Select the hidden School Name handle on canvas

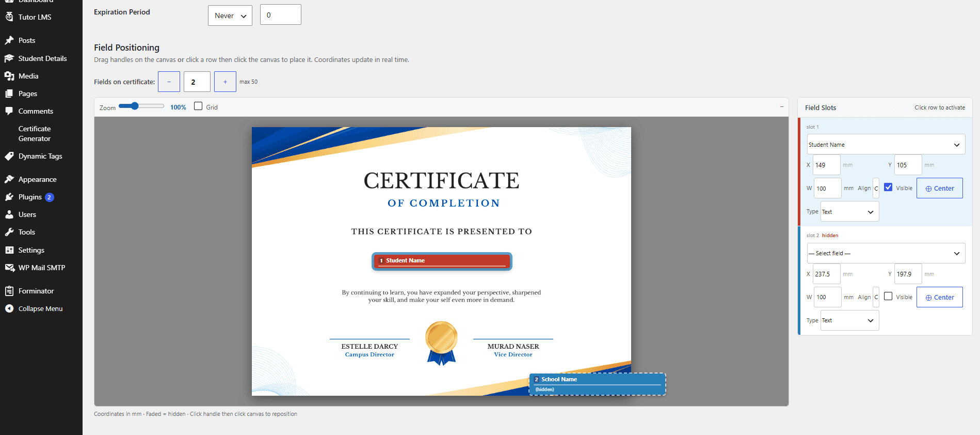pyautogui.click(x=598, y=384)
